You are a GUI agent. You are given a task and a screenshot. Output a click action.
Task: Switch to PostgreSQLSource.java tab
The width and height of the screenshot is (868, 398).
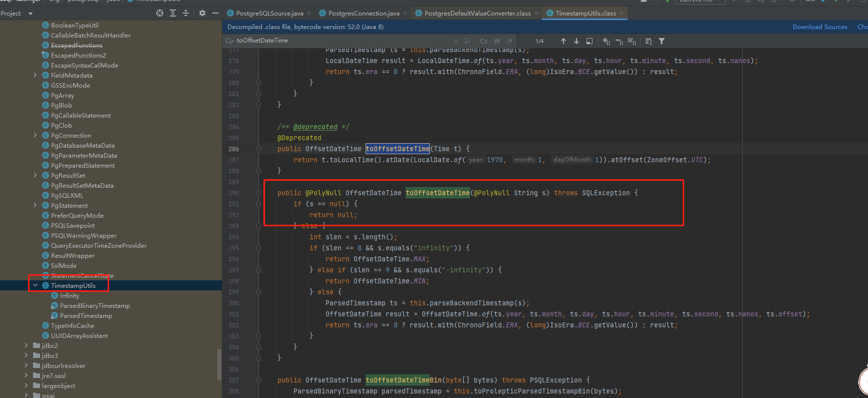click(x=269, y=13)
